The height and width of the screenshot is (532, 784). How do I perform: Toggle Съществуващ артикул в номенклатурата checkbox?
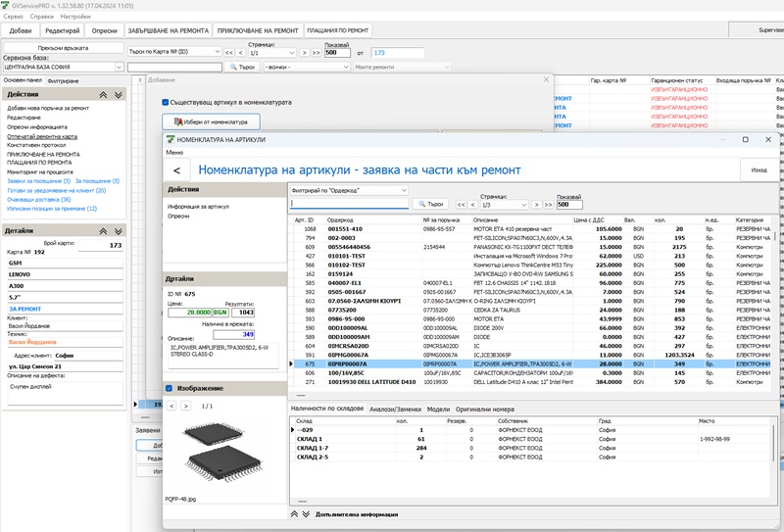click(165, 102)
